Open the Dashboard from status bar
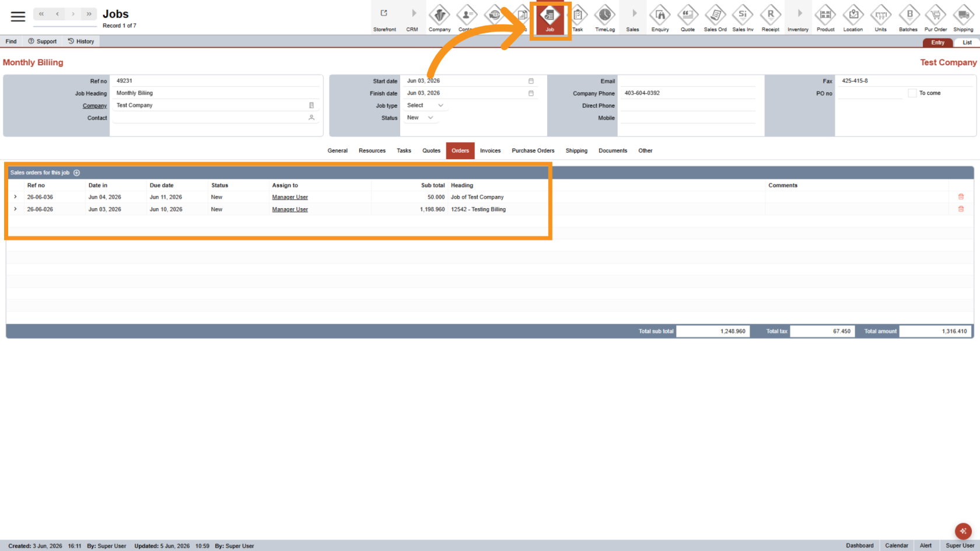This screenshot has width=980, height=551. point(860,546)
